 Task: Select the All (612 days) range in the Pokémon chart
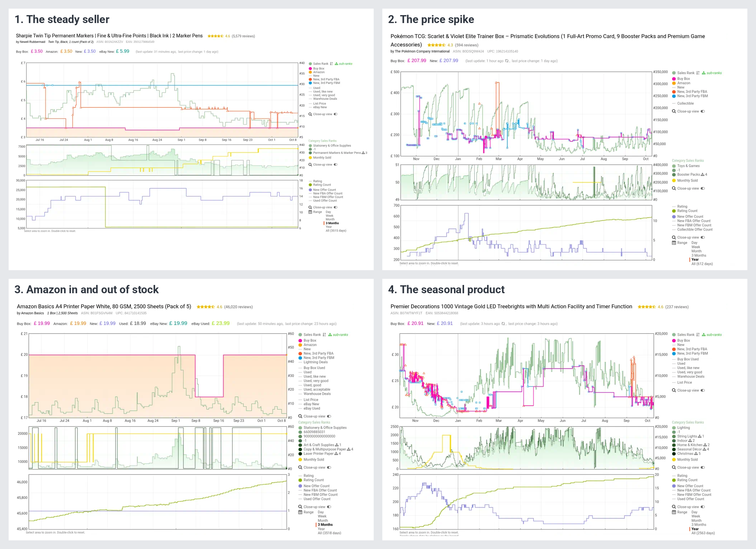[702, 264]
